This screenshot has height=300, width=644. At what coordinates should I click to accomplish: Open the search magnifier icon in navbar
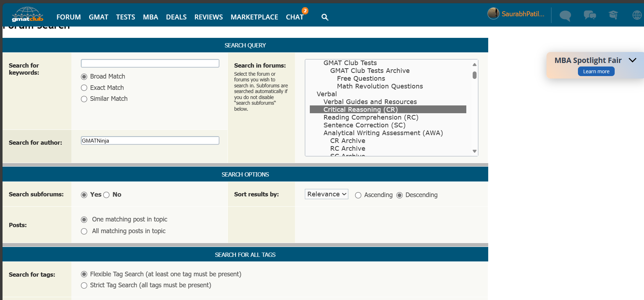coord(325,17)
